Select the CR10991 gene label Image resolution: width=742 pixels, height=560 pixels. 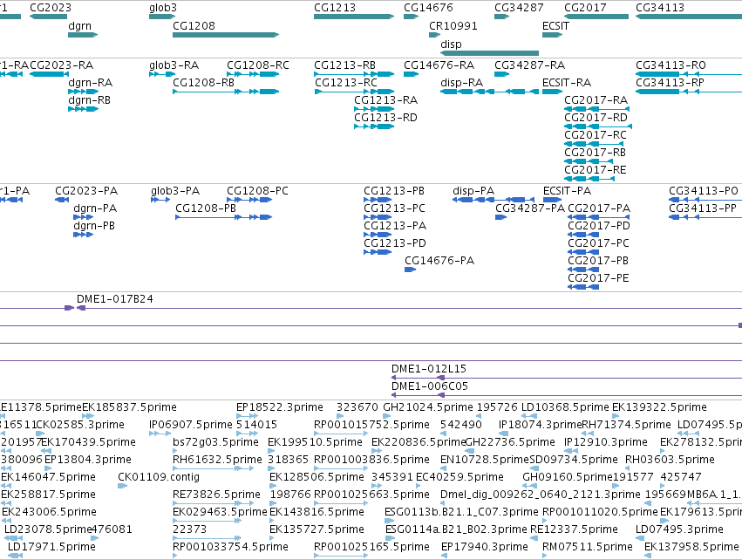point(453,26)
